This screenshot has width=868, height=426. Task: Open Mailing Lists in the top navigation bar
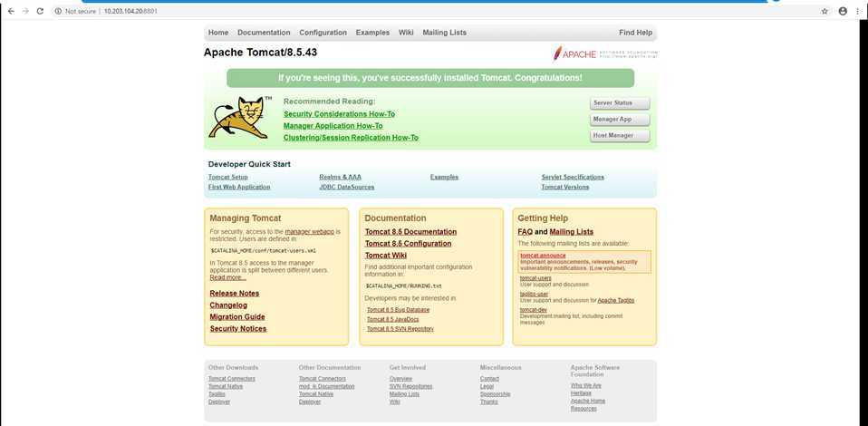[x=445, y=33]
